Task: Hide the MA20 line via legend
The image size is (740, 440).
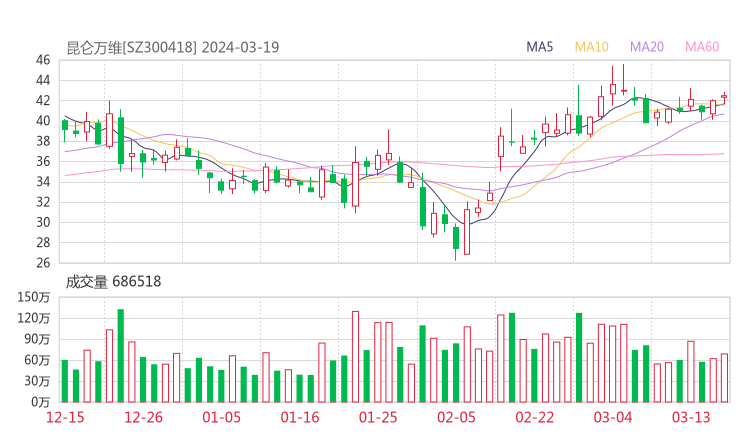Action: [647, 47]
